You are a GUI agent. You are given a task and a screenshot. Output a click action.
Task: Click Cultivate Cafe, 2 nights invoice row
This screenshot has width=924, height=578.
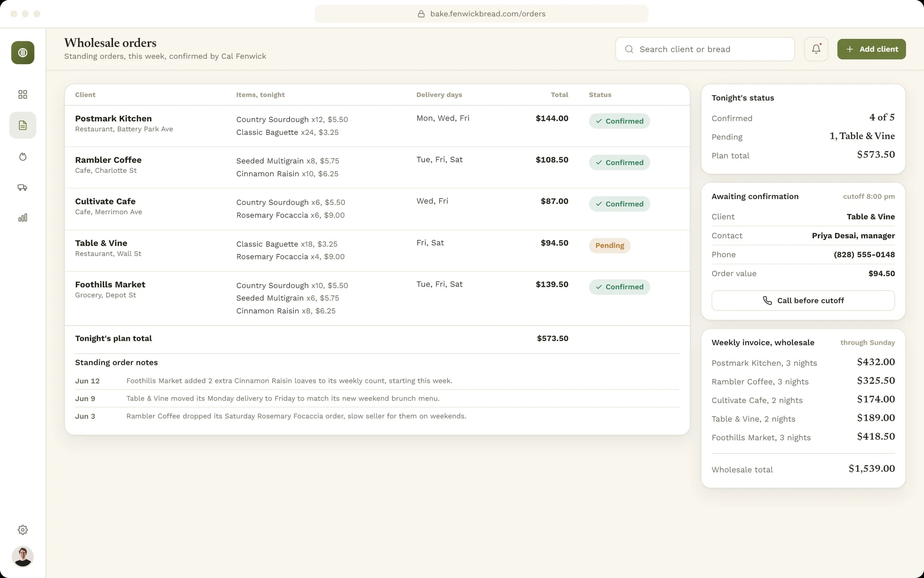[803, 400]
